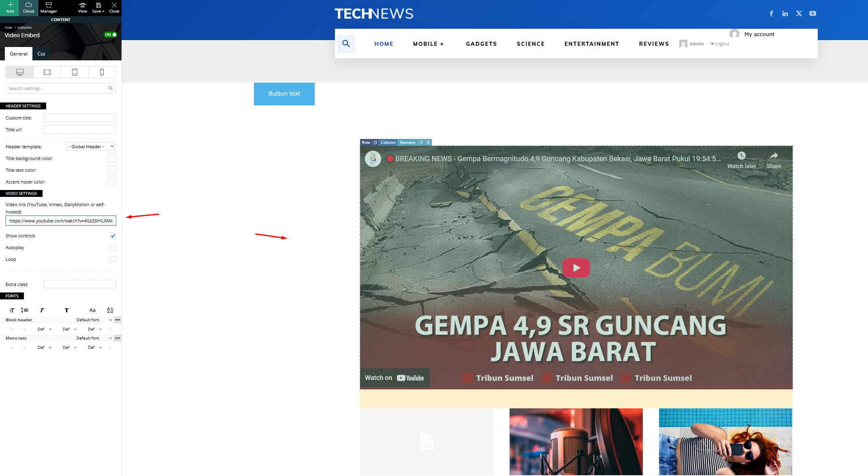
Task: Expand Menu text more options ellipsis
Action: 117,338
